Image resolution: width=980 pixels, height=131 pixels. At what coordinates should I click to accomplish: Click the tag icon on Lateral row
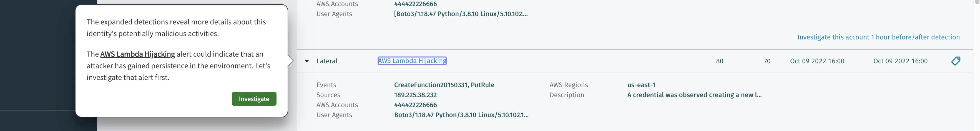pyautogui.click(x=955, y=61)
